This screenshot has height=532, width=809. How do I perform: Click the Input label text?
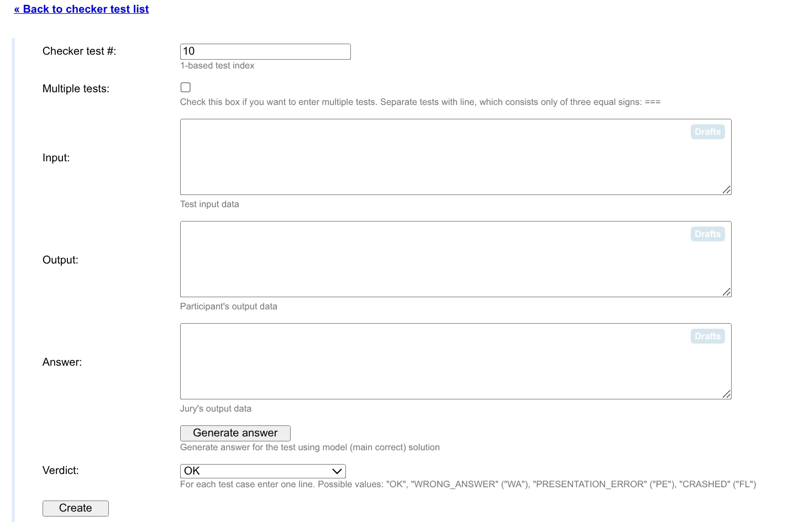pos(56,158)
